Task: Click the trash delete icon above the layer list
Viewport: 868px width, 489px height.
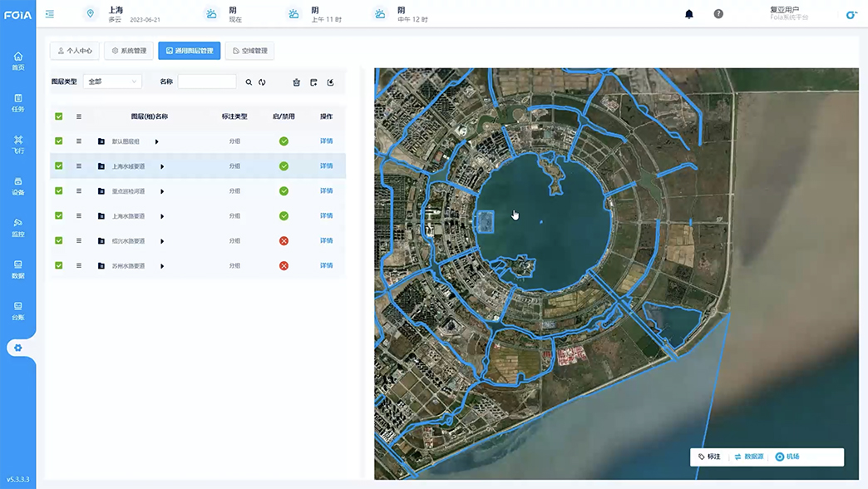Action: pyautogui.click(x=296, y=81)
